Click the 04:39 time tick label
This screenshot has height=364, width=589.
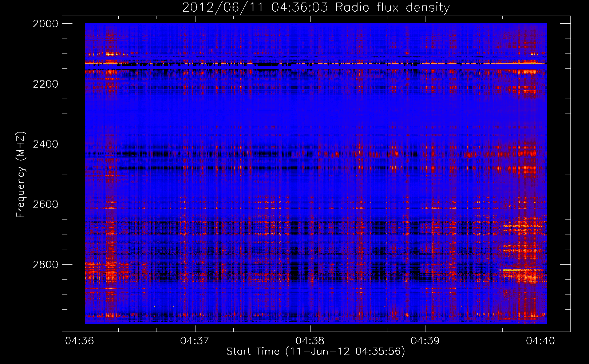pos(425,341)
